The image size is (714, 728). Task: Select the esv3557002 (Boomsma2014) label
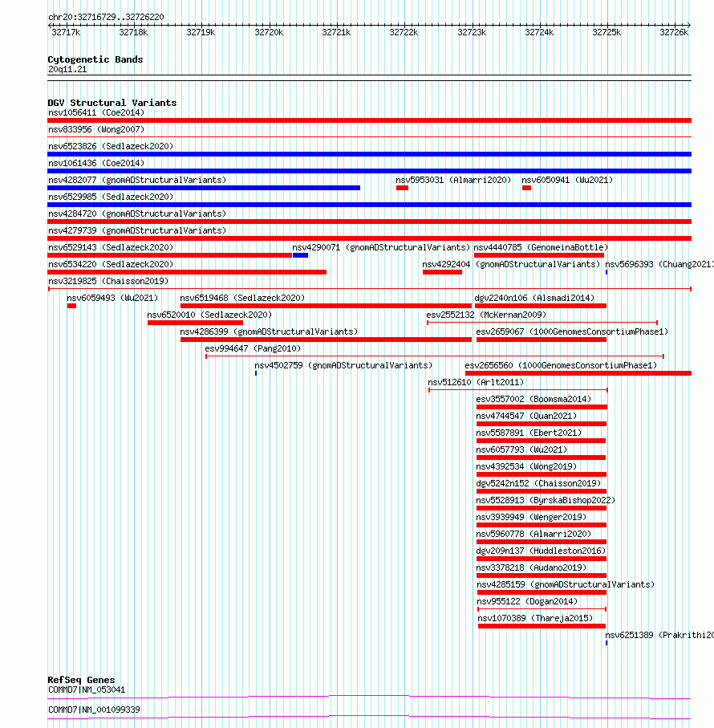533,399
